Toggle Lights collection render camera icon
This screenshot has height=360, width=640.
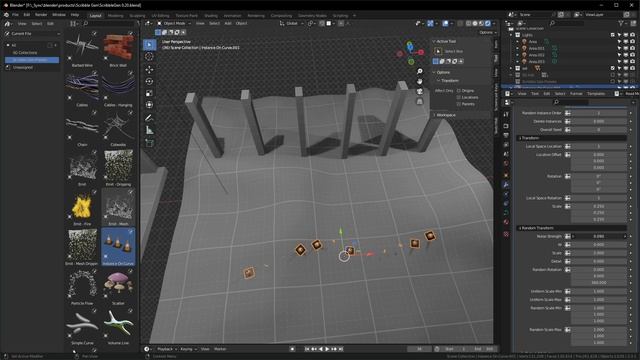[632, 35]
